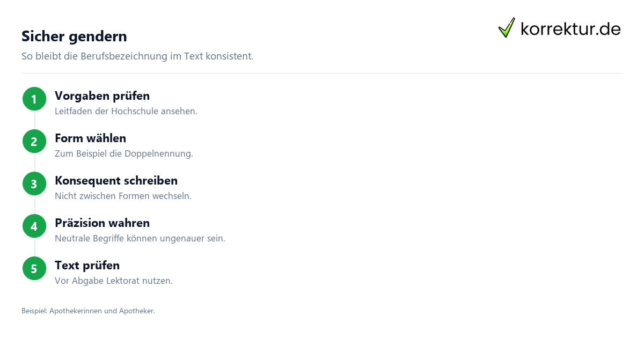Click the 'Beispiel: Apothekerinnen und Apotheker' footnote
This screenshot has width=644, height=338.
pos(88,311)
